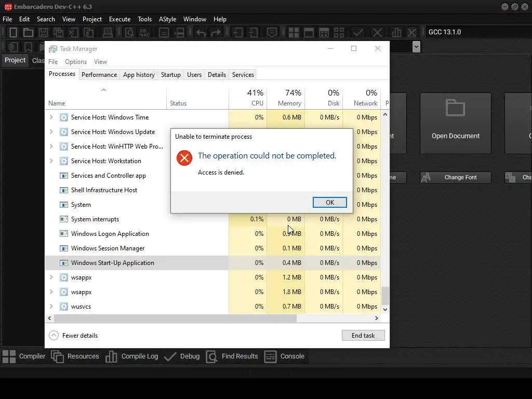
Task: Sort processes by the CPU column header
Action: (x=248, y=98)
